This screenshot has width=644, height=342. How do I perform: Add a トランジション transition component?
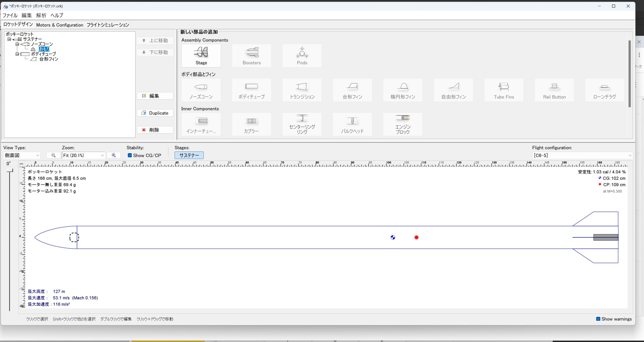click(x=302, y=90)
